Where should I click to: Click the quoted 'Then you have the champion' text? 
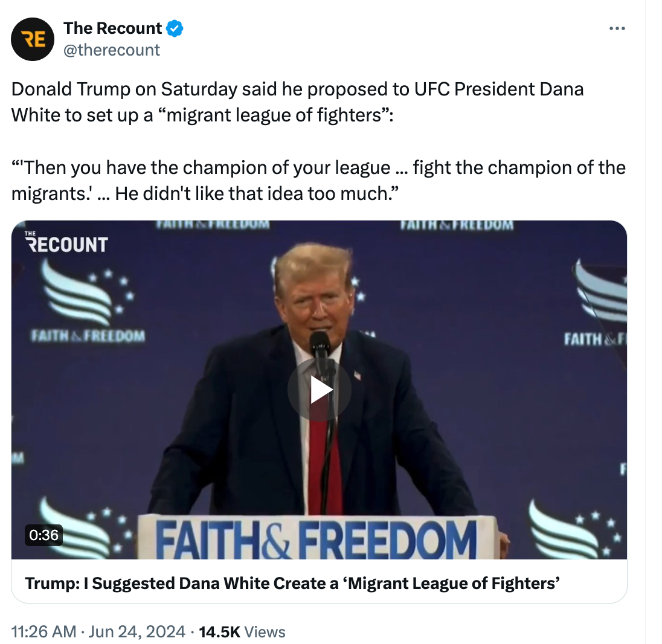[318, 180]
